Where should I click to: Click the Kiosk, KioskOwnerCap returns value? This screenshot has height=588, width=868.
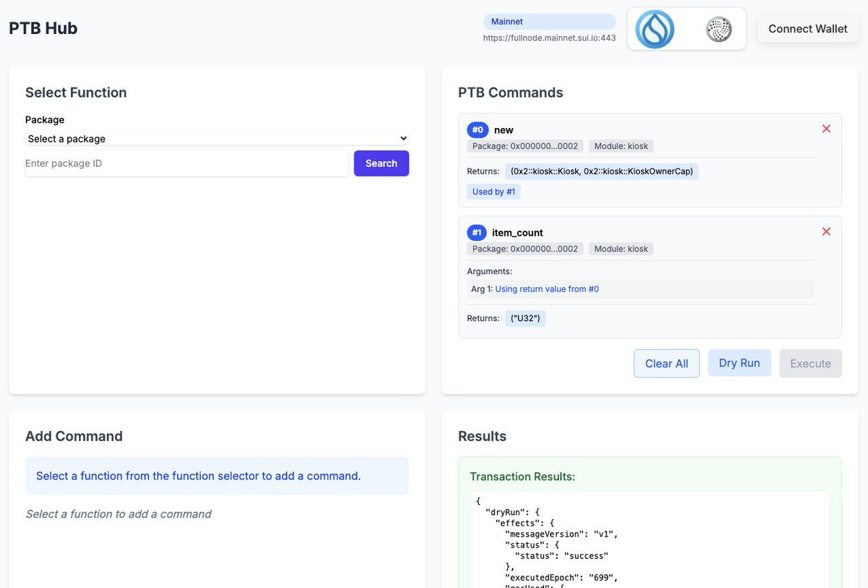click(602, 171)
